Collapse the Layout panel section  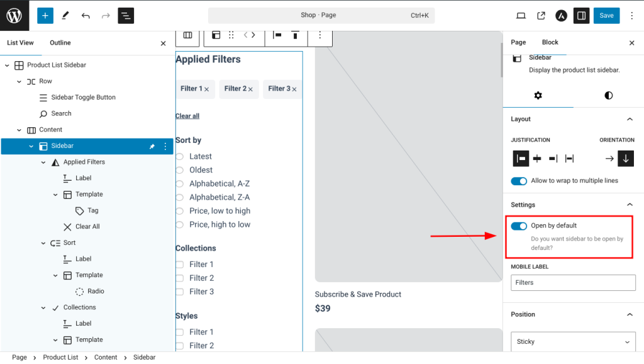630,119
